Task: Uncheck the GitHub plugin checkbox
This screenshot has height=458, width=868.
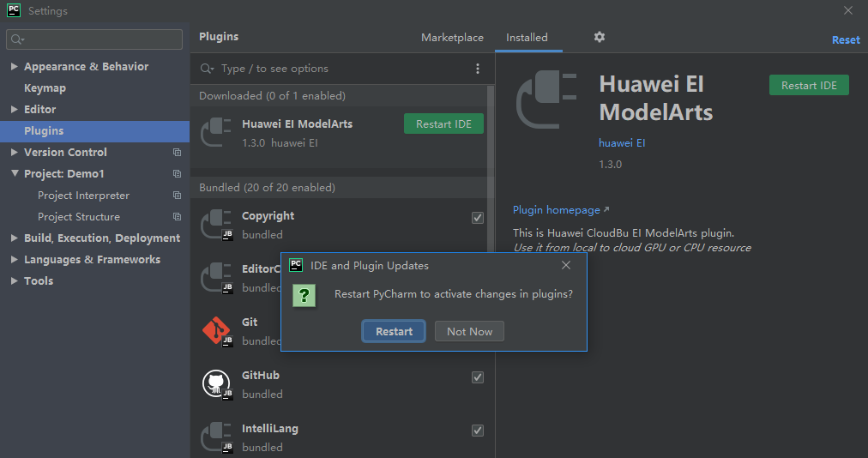Action: point(478,377)
